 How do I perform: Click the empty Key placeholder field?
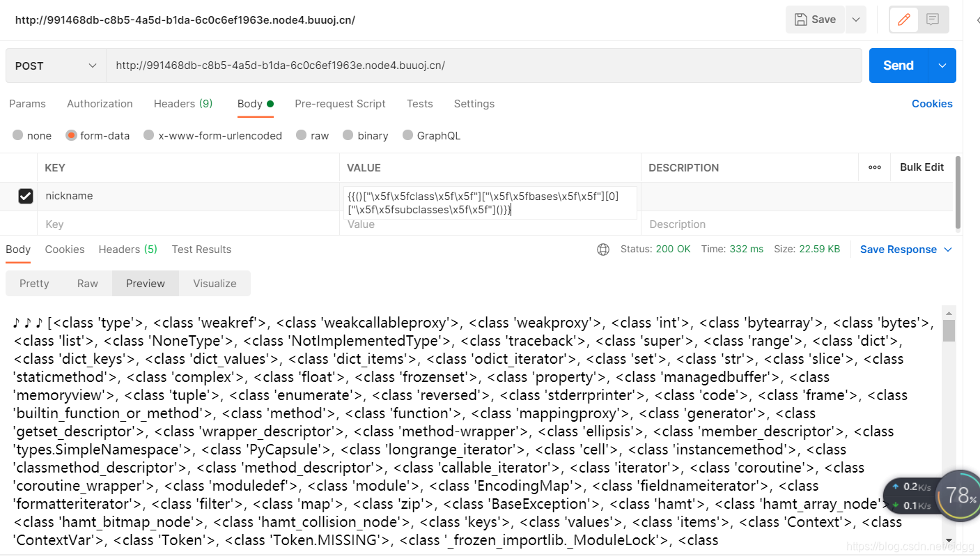[188, 224]
